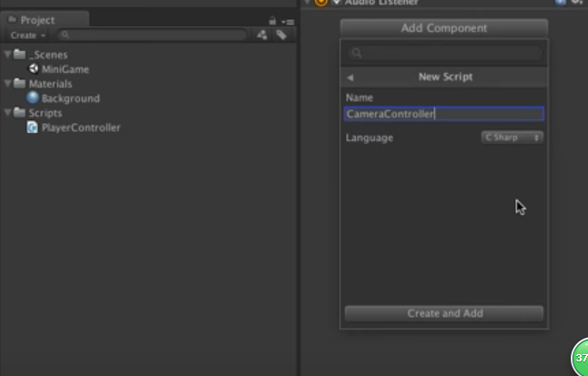
Task: Collapse the _Scenes folder arrow
Action: pos(7,55)
